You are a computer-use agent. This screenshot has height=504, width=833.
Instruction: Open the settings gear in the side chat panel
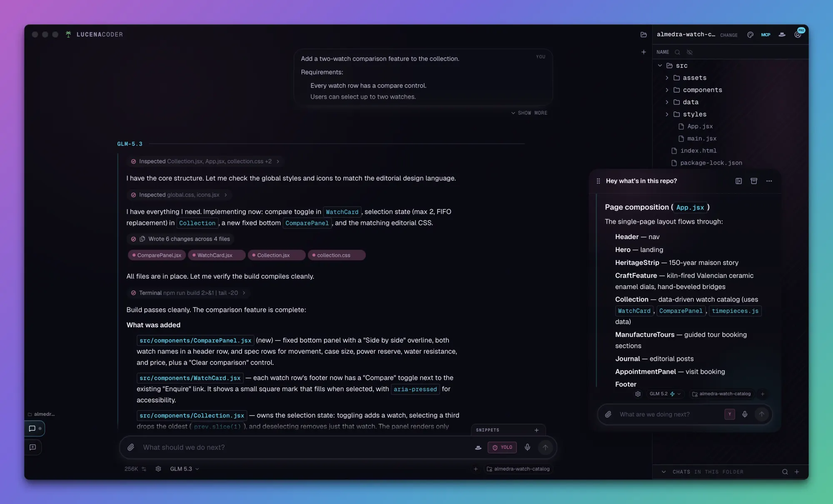pos(638,394)
